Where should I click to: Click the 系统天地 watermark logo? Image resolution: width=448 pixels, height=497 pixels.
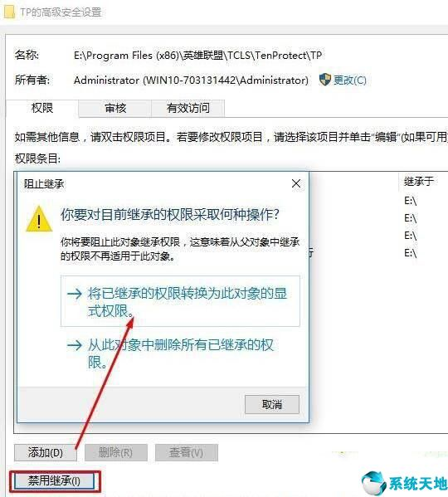[404, 483]
